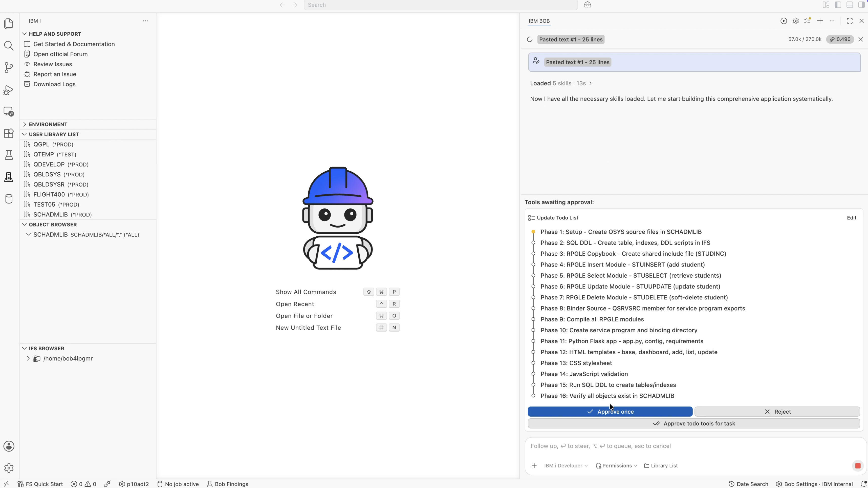Screen dimensions: 868x488
Task: Open Review Issues entry
Action: (53, 64)
